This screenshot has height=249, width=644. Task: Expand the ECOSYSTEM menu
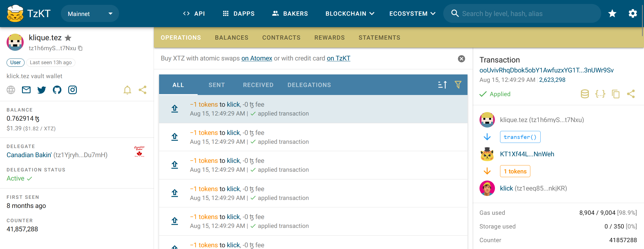click(x=412, y=13)
